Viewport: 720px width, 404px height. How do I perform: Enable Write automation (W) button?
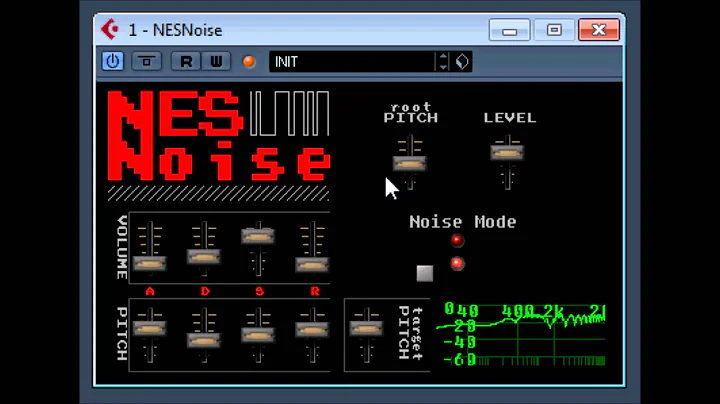pyautogui.click(x=216, y=61)
